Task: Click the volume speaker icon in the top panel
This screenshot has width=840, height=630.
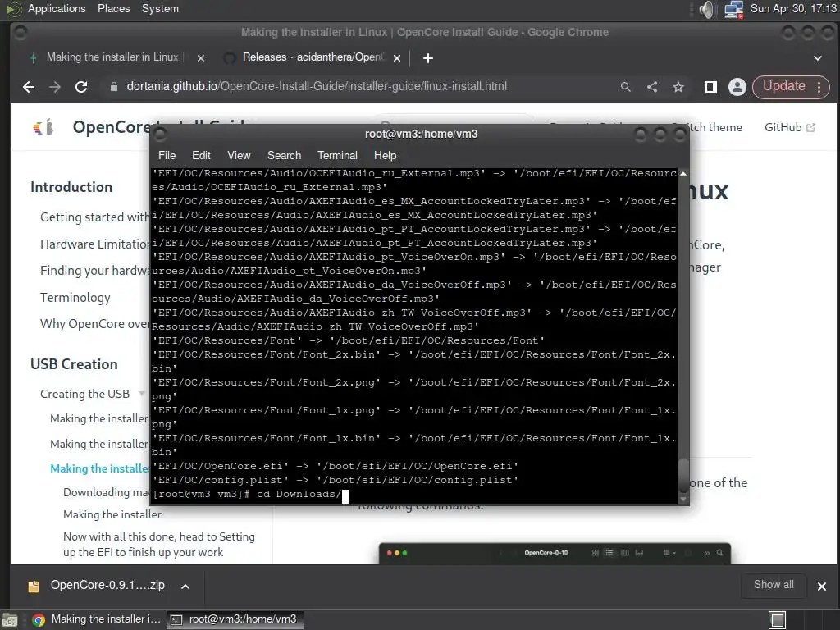Action: tap(707, 9)
